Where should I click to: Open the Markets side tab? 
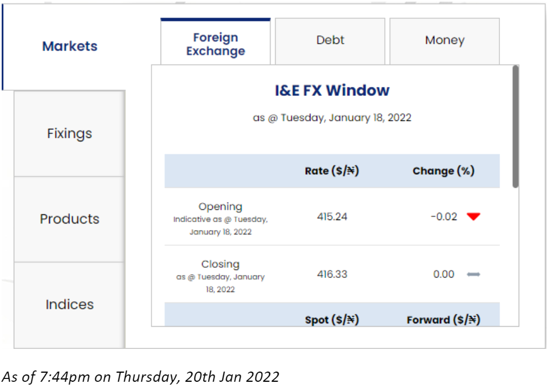point(70,47)
